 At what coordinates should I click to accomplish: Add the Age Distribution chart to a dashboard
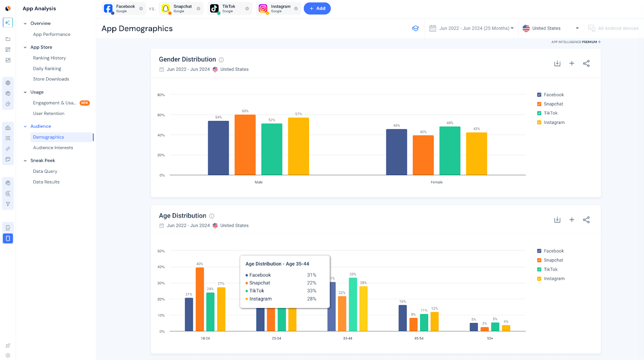tap(572, 220)
